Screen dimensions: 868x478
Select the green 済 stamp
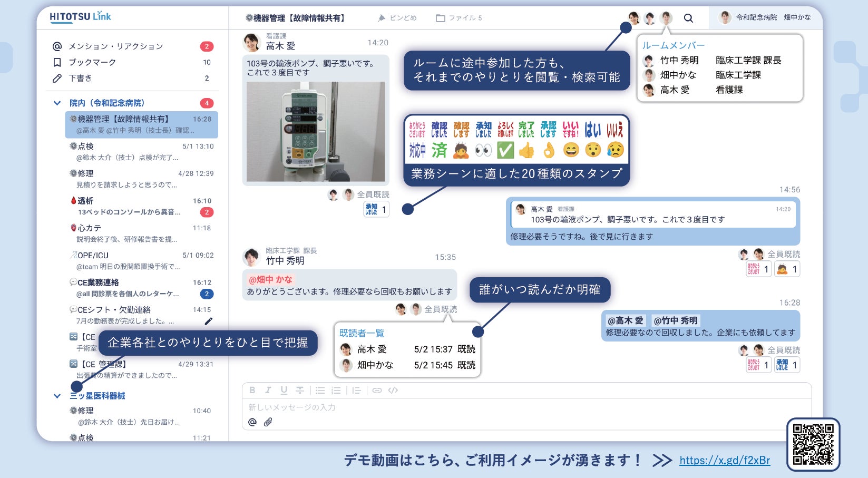coord(439,151)
